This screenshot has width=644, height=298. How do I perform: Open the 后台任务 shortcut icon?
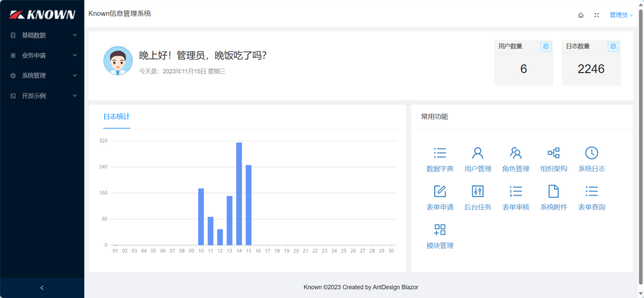[x=478, y=191]
